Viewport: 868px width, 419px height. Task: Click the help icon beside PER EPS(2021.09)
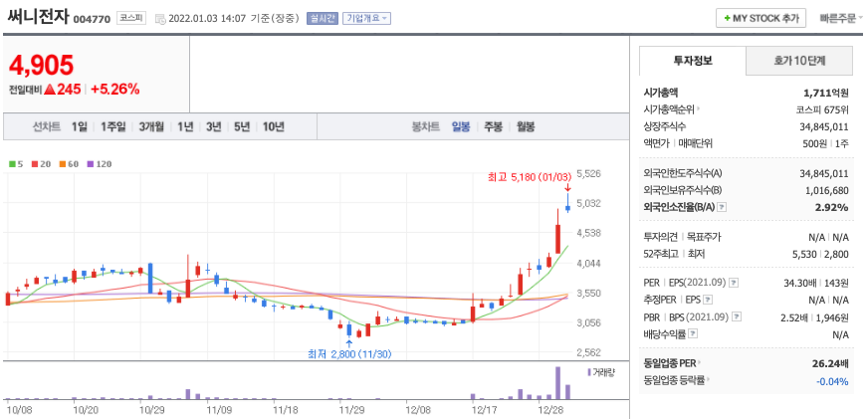(x=734, y=283)
